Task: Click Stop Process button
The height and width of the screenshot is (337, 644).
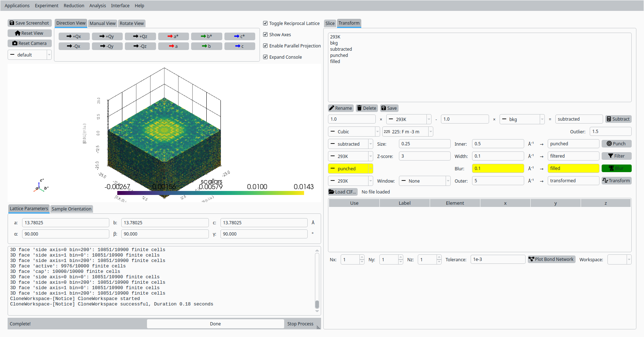Action: coord(300,324)
